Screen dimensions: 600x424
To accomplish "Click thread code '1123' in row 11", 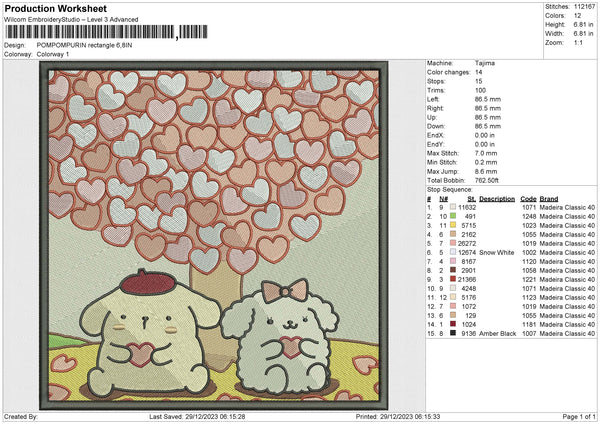I will [529, 298].
